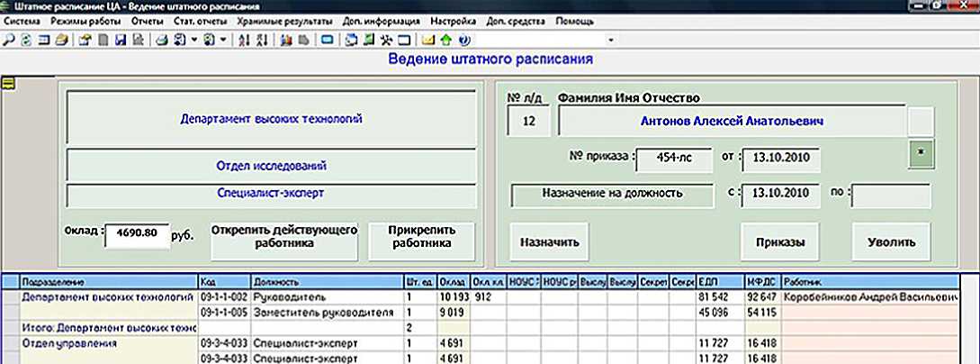Click the small yellow icon at panel's left edge

[9, 84]
